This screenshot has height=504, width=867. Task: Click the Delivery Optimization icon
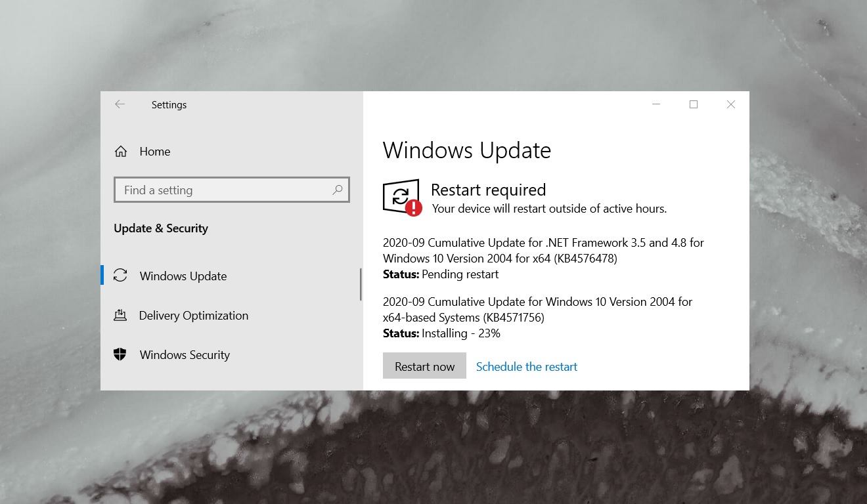click(x=120, y=315)
